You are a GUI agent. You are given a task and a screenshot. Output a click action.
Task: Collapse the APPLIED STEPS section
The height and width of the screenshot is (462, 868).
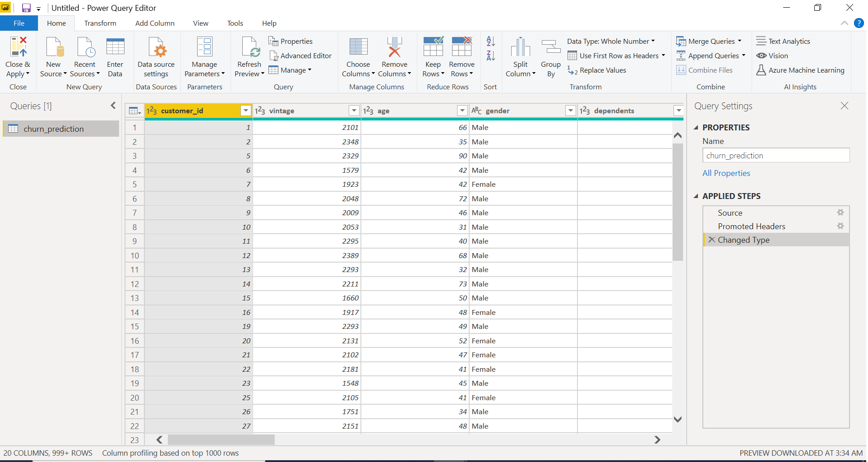tap(696, 196)
